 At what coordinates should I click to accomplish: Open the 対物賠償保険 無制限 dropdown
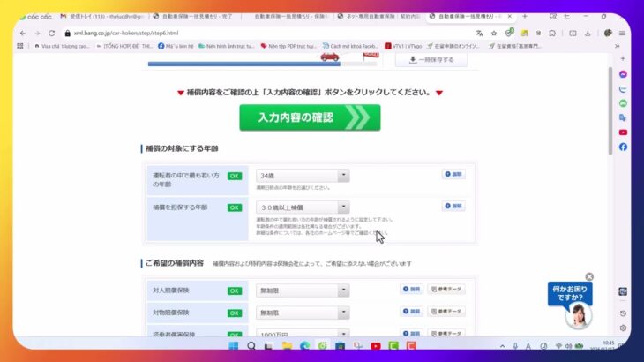pos(303,313)
